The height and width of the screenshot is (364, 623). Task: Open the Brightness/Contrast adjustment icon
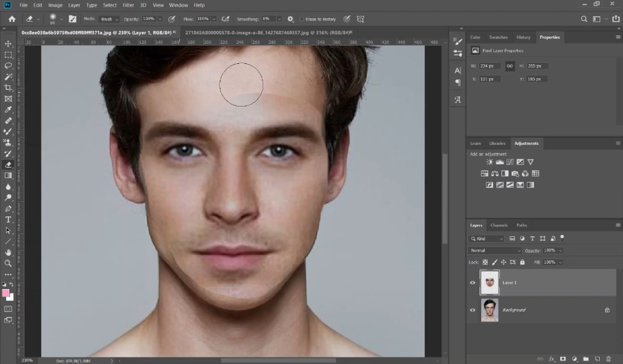(x=489, y=162)
